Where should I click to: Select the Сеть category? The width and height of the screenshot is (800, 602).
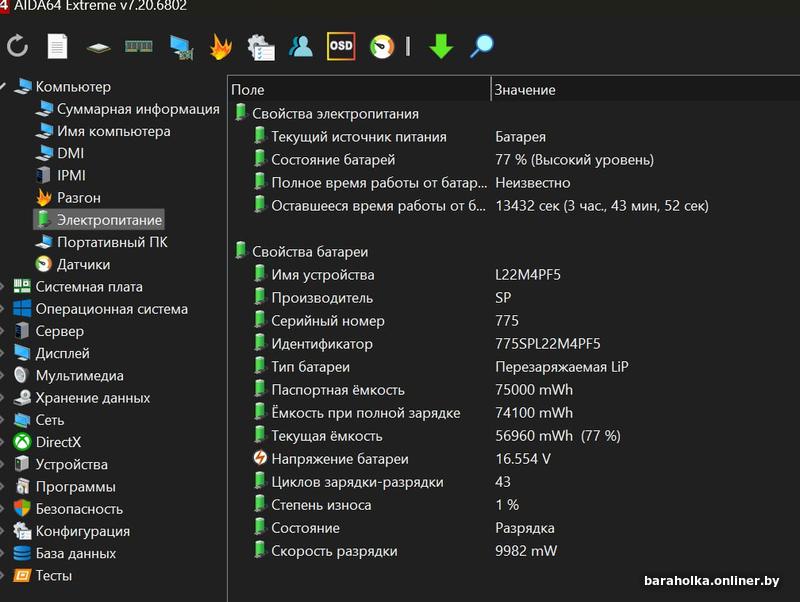(39, 420)
